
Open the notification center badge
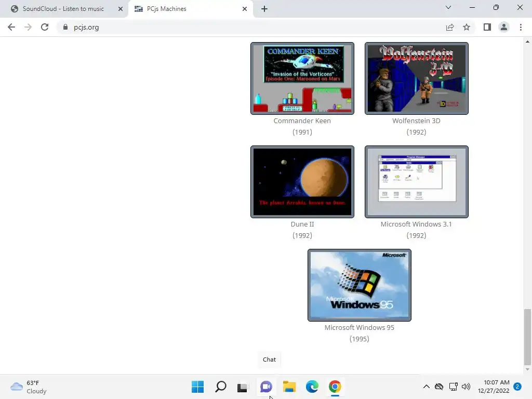click(x=517, y=387)
